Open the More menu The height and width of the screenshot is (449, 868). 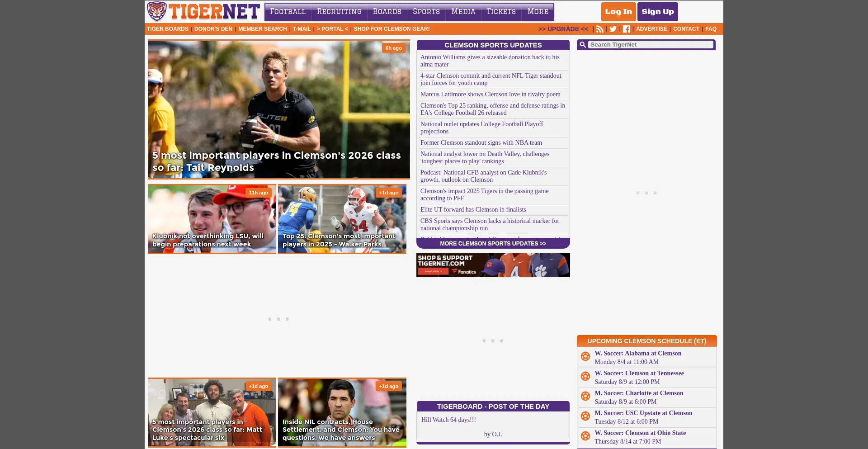coord(538,12)
